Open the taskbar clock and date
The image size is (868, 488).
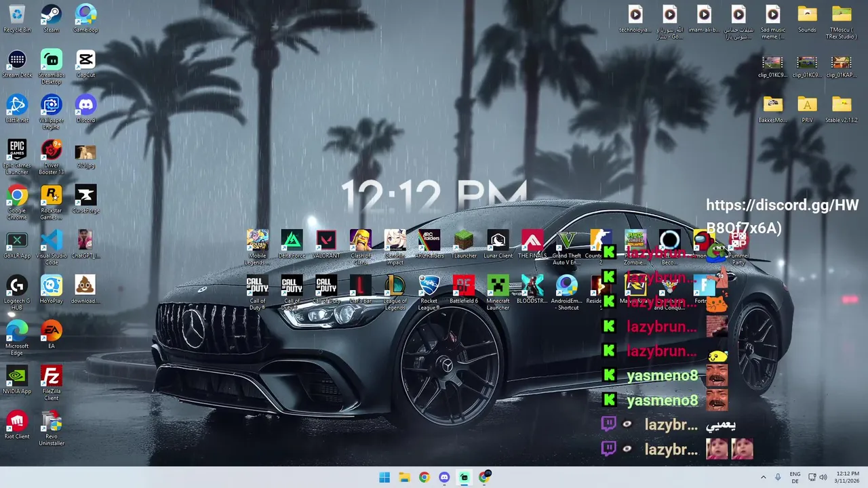[x=847, y=477]
